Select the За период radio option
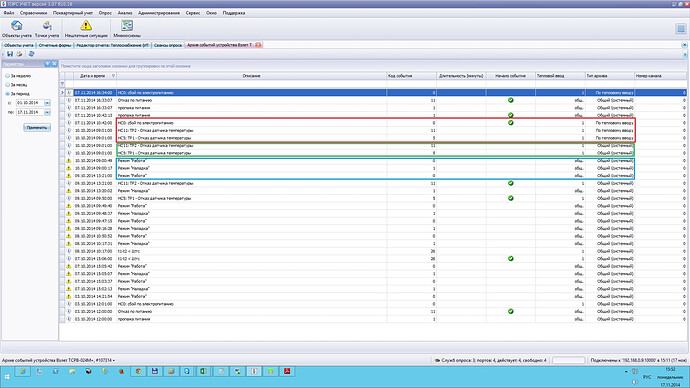The image size is (690, 388). [x=7, y=94]
